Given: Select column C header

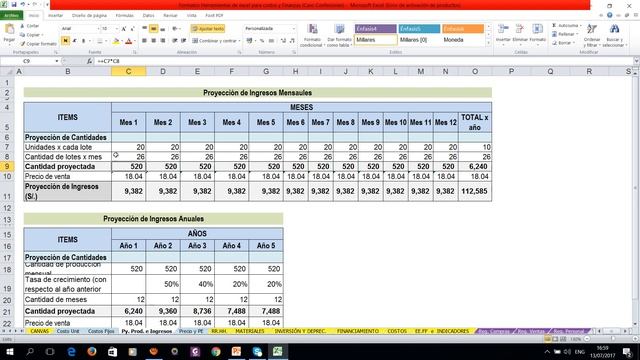Looking at the screenshot, I should (x=128, y=71).
